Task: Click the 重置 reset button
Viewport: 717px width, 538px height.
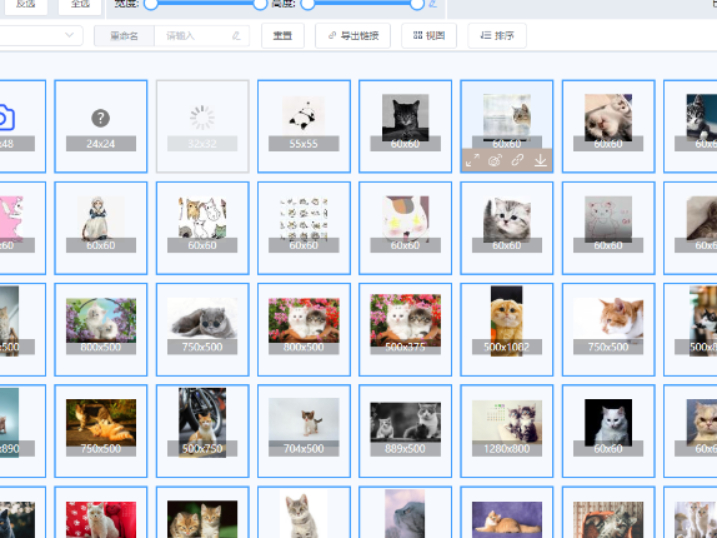Action: pyautogui.click(x=283, y=36)
